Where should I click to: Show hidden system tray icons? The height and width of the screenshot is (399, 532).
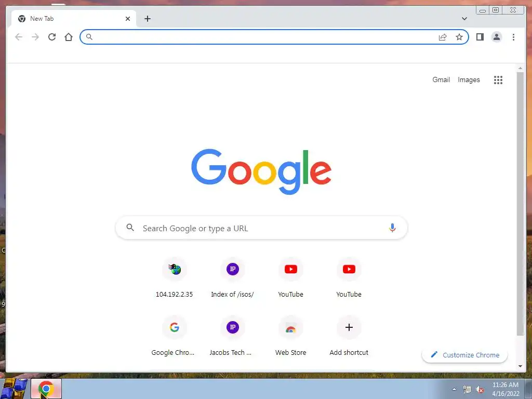click(454, 390)
